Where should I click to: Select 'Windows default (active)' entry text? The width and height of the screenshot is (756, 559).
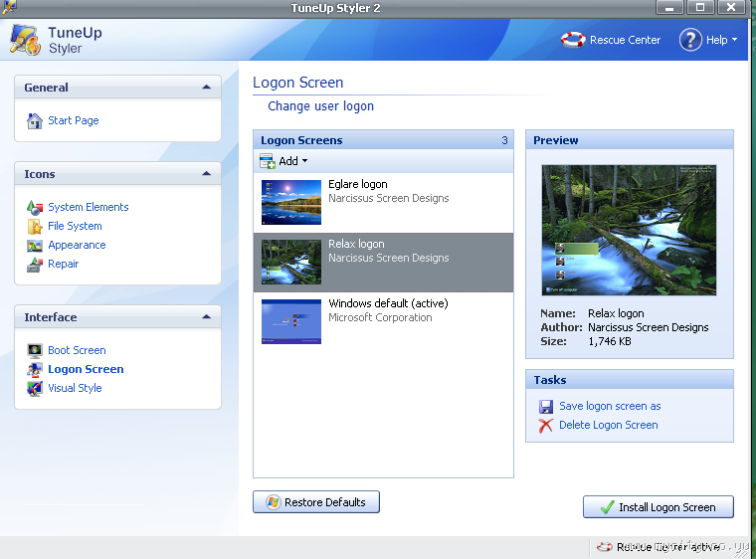pos(388,303)
